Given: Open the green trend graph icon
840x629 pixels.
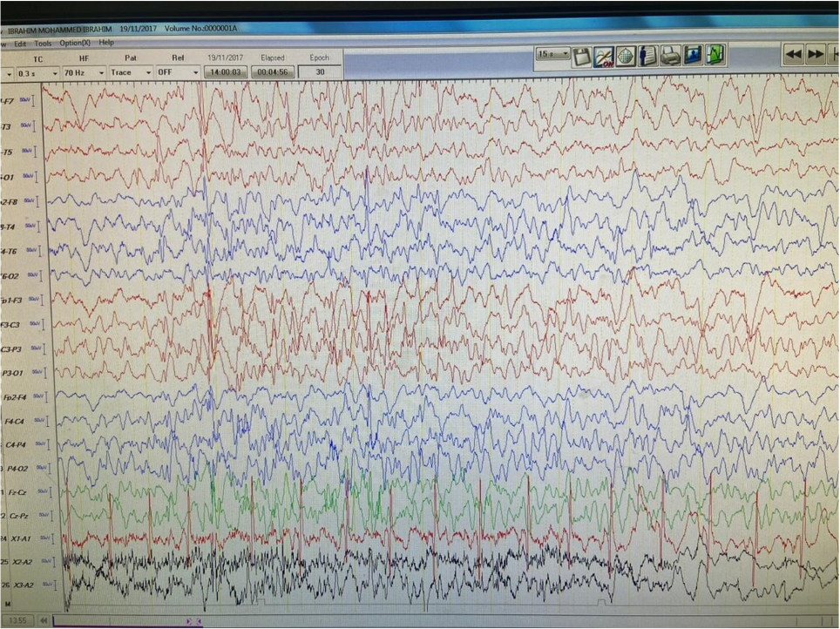Looking at the screenshot, I should tap(715, 57).
